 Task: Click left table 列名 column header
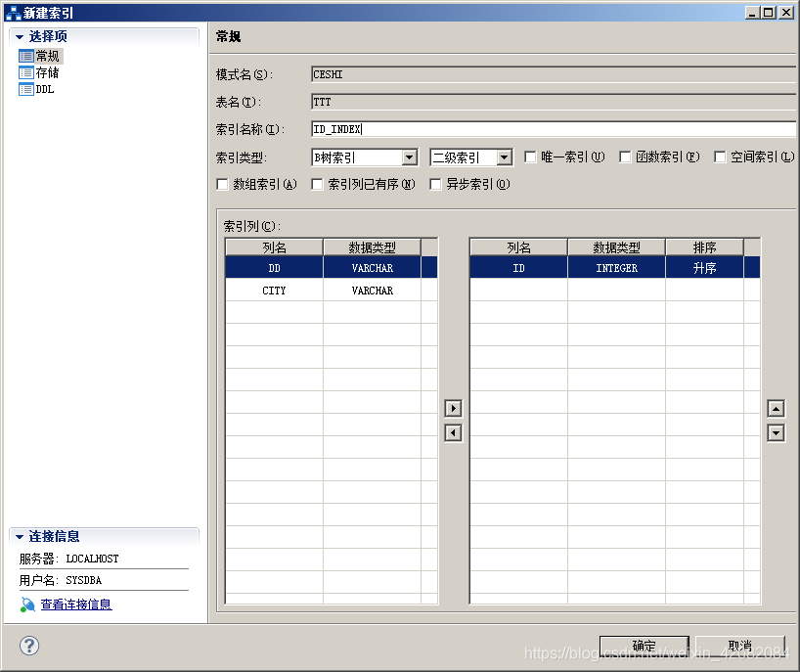click(x=274, y=247)
